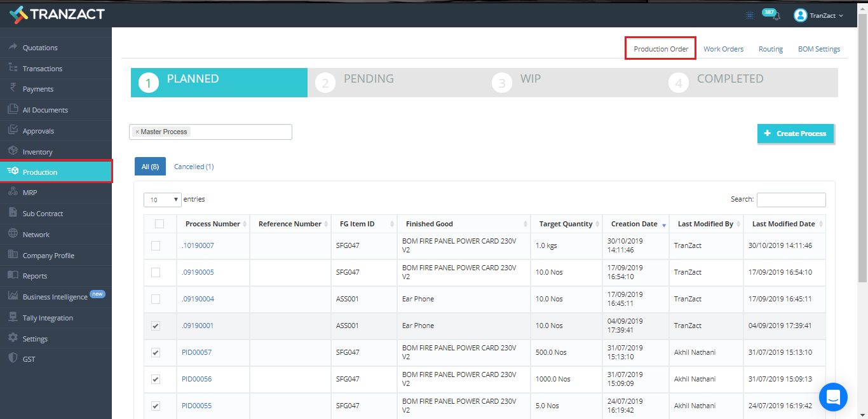868x419 pixels.
Task: Click the Master Process filter input box
Action: (210, 132)
